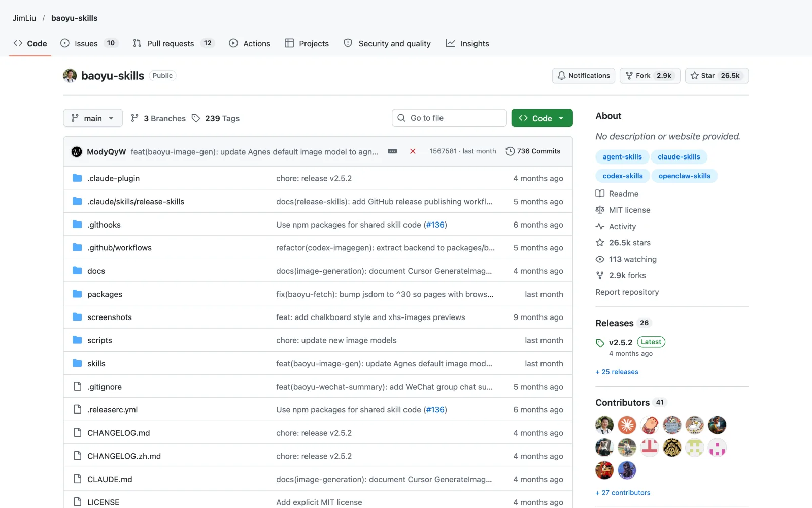Click the .gitignore file icon
Image resolution: width=812 pixels, height=508 pixels.
77,387
